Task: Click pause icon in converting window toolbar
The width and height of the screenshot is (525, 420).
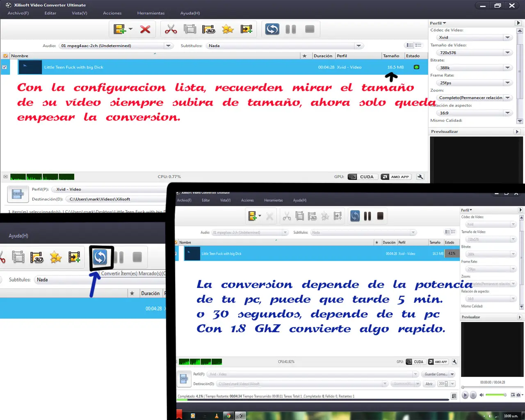Action: tap(367, 216)
